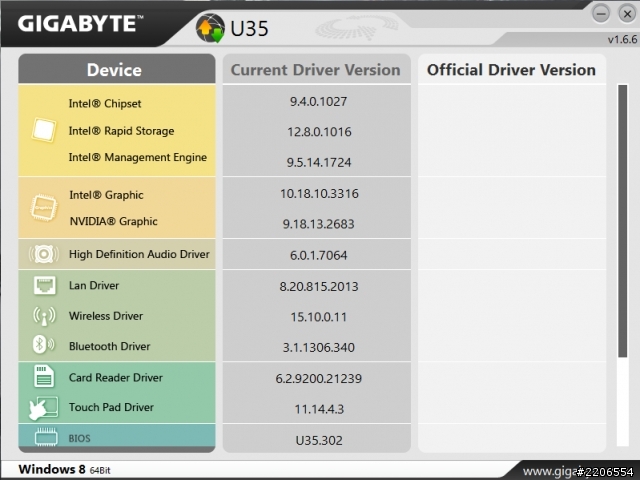Image resolution: width=640 pixels, height=480 pixels.
Task: Select High Definition Audio Driver label
Action: tap(139, 254)
